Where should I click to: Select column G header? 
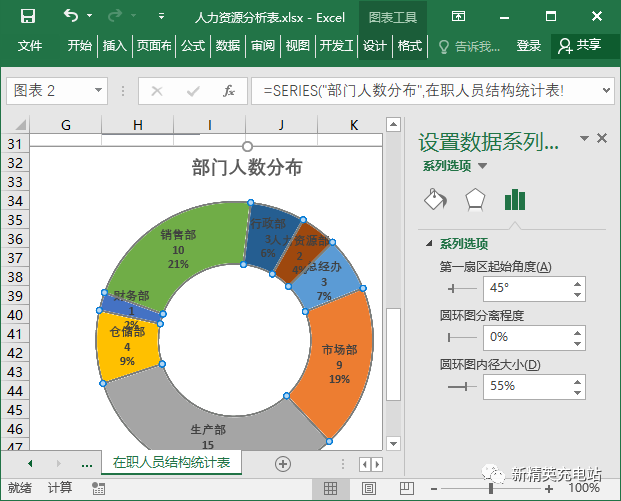coord(66,125)
